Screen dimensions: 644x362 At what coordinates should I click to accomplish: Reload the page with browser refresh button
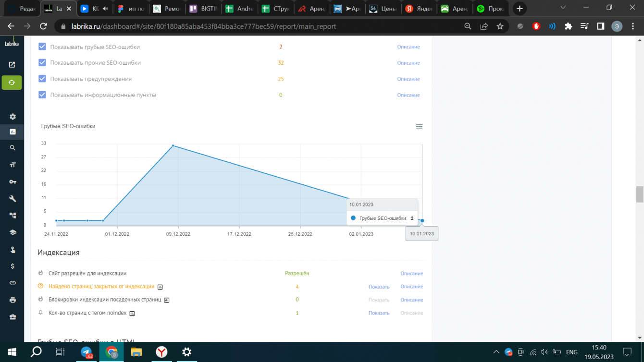point(43,26)
